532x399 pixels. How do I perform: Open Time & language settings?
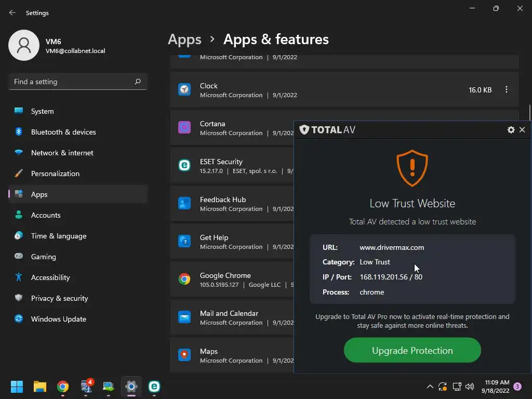click(x=78, y=236)
